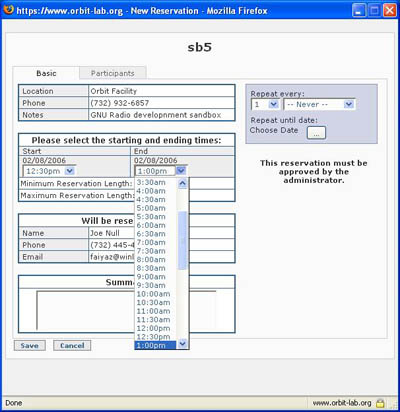Viewport: 400px width, 412px height.
Task: Open the Never repeat interval dropdown
Action: tap(320, 104)
